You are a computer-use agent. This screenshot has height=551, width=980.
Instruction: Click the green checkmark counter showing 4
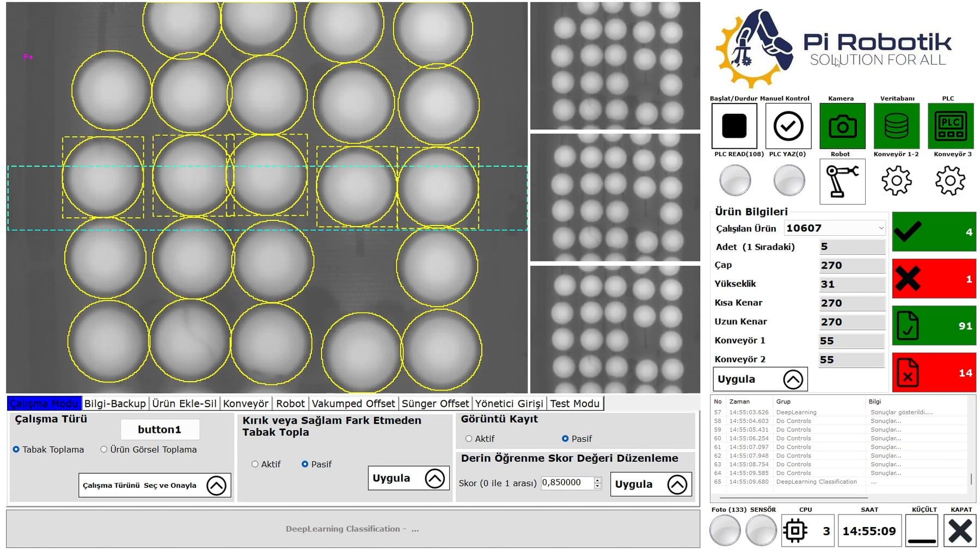[934, 231]
